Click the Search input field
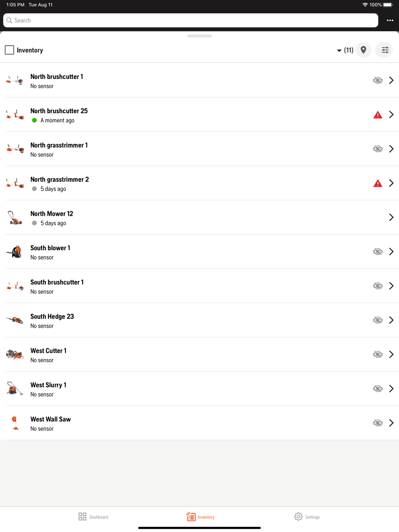 [191, 20]
